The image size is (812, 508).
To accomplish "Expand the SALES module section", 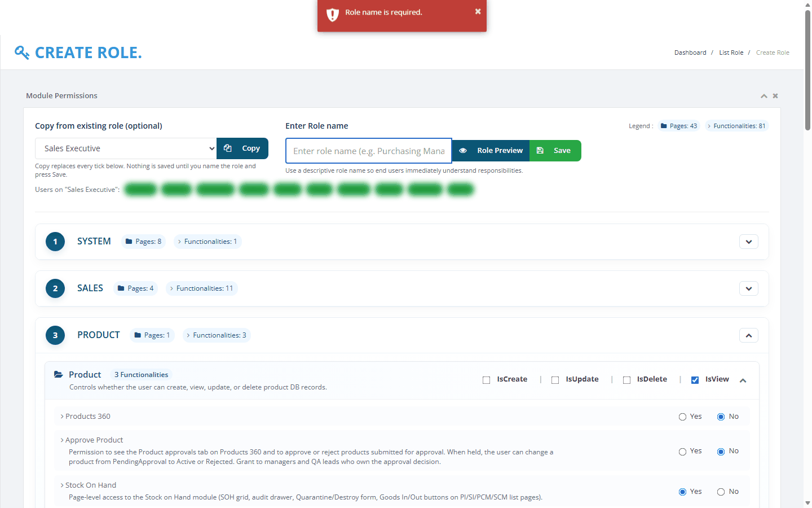I will coord(749,288).
